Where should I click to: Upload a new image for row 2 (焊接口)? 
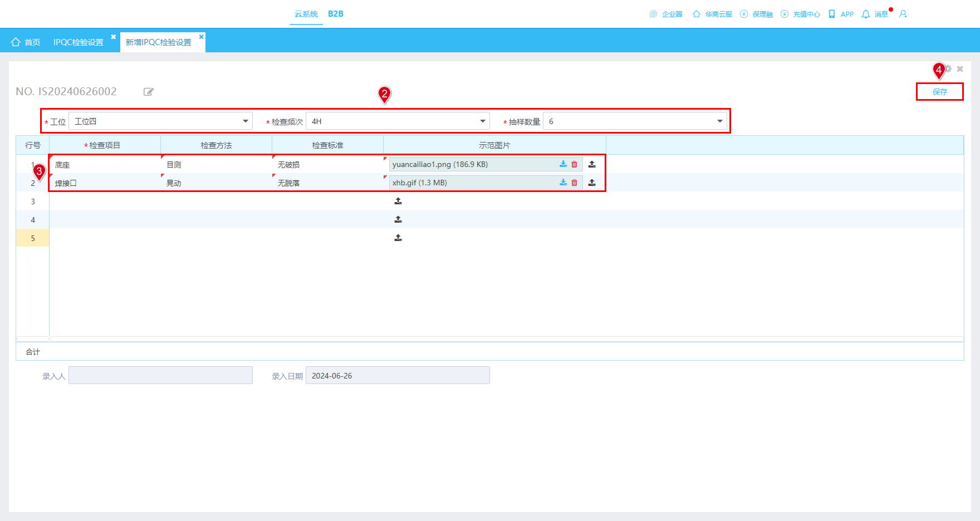pos(592,183)
